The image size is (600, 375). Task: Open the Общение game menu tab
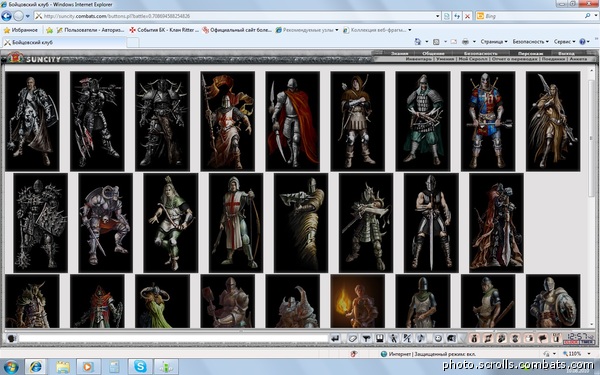(x=434, y=53)
